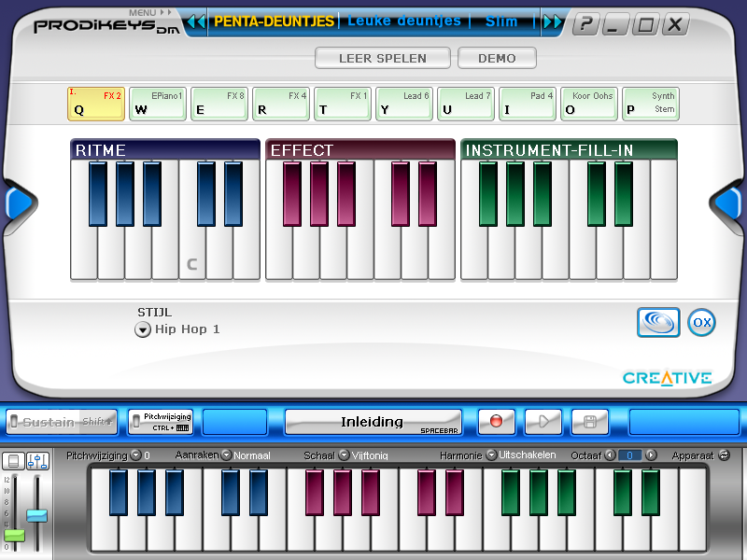Select the O key Koor Oohs instrument
Viewport: 747px width, 560px height.
(x=589, y=104)
